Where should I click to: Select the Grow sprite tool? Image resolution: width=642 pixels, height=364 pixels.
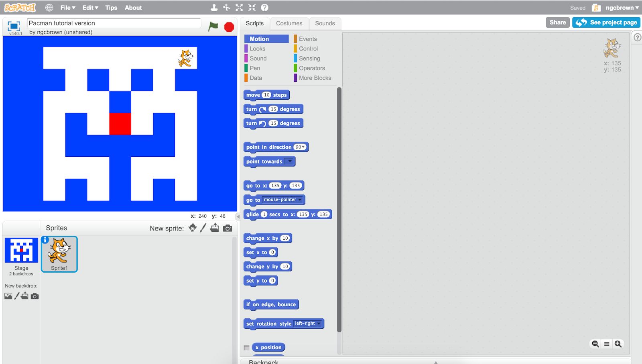[239, 8]
